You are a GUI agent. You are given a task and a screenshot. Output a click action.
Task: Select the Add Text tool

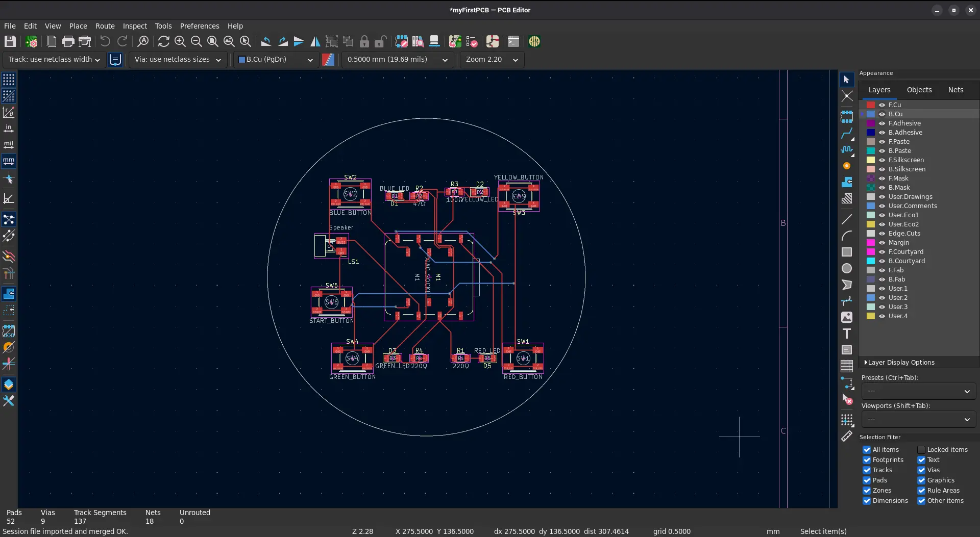[x=847, y=334]
